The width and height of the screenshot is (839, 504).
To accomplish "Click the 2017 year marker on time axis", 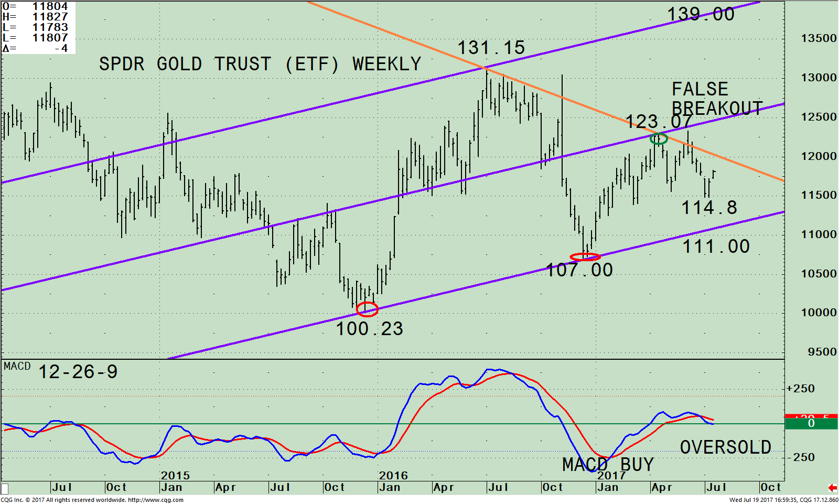I will pyautogui.click(x=611, y=476).
